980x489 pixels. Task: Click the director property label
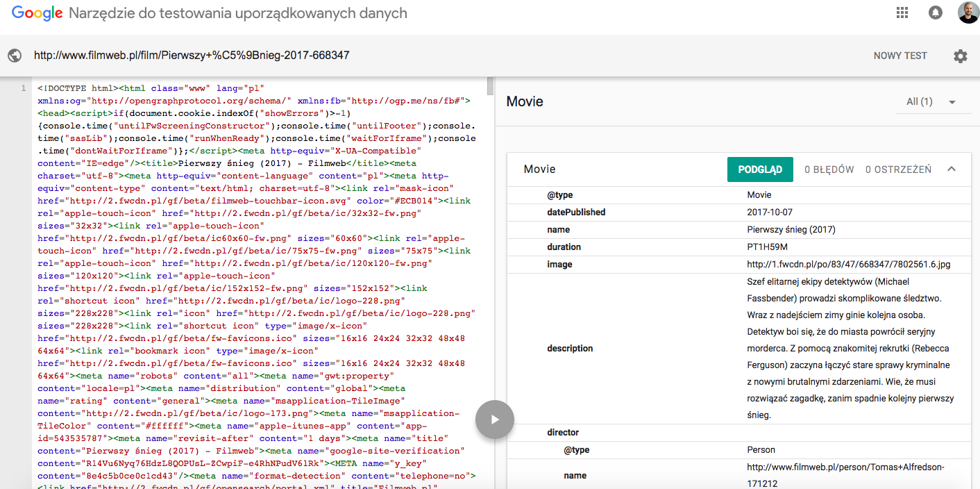563,433
